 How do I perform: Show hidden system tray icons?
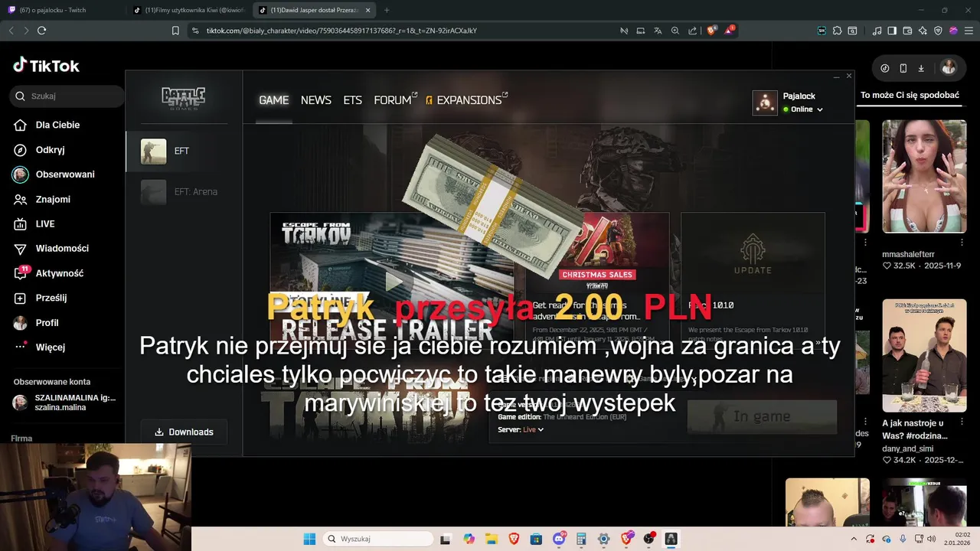tap(854, 539)
